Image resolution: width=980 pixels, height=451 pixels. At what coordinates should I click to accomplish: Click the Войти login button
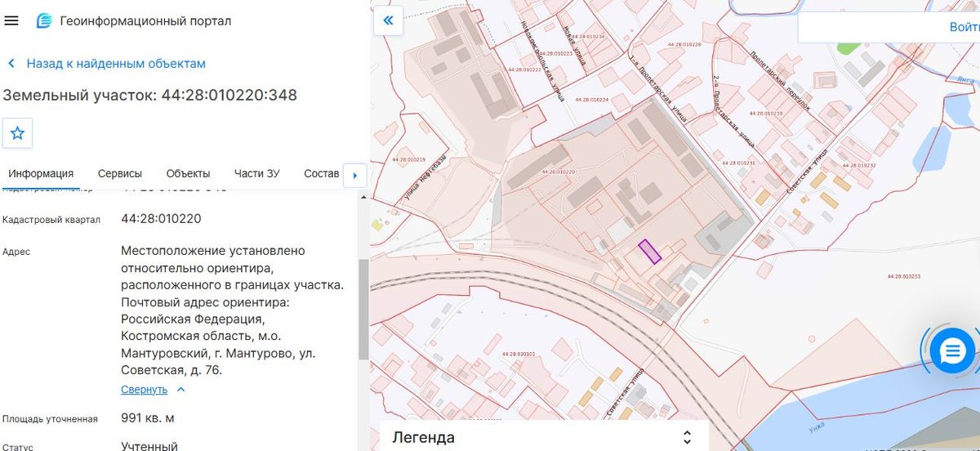coord(964,26)
